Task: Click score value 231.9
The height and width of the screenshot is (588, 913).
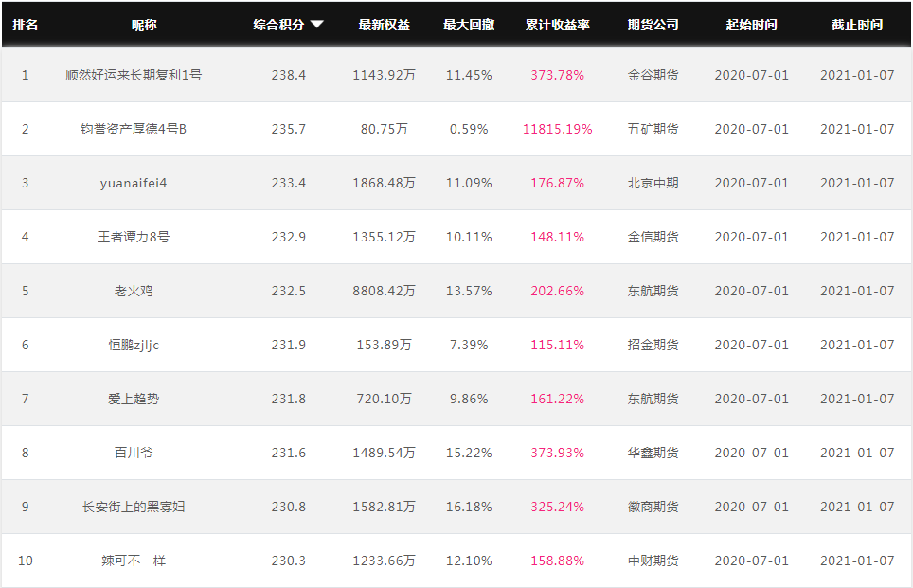Action: click(x=288, y=345)
